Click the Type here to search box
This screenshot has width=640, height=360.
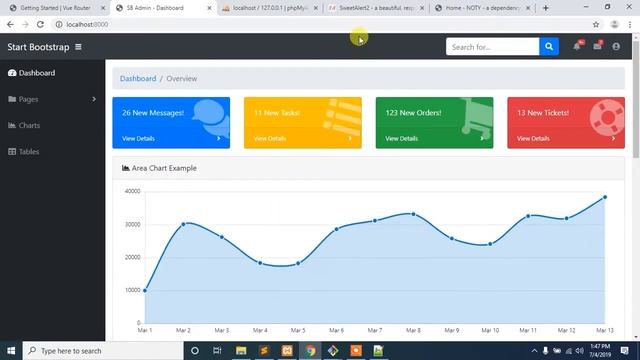click(102, 351)
